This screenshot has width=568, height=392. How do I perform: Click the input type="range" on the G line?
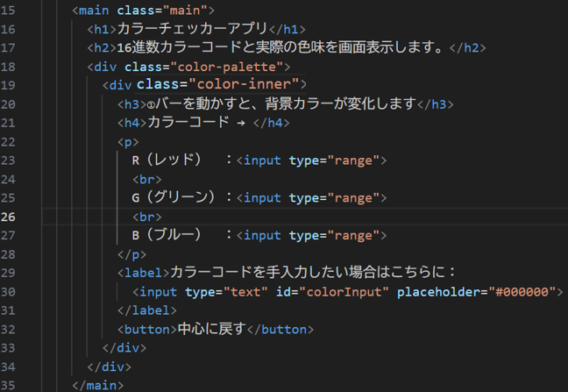pyautogui.click(x=311, y=198)
